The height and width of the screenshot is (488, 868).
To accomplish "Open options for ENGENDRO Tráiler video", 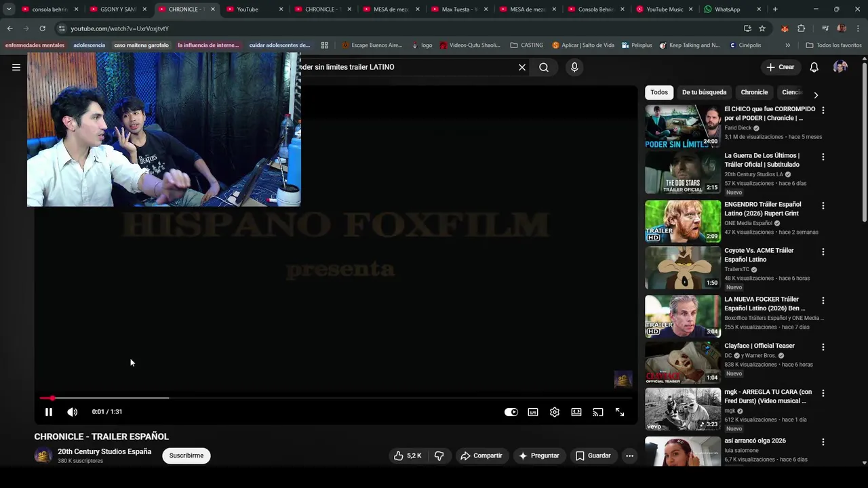I will (823, 205).
